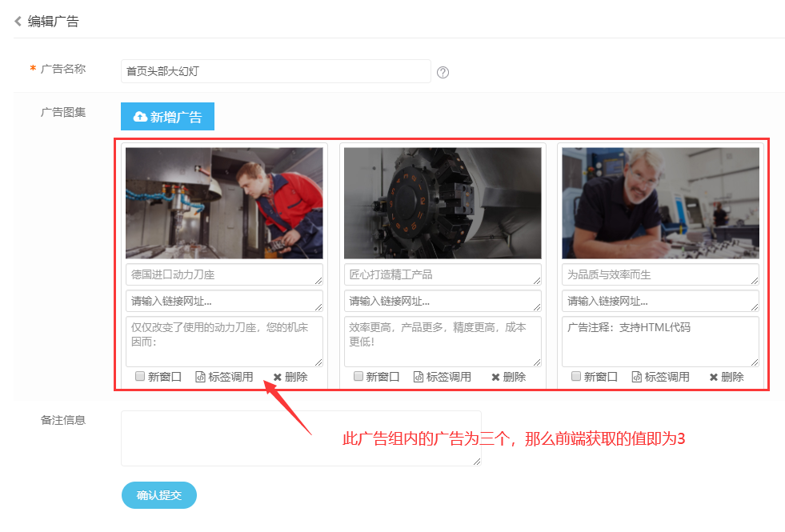
Task: Click the title input reading 匠心打造精工产品
Action: pos(443,274)
